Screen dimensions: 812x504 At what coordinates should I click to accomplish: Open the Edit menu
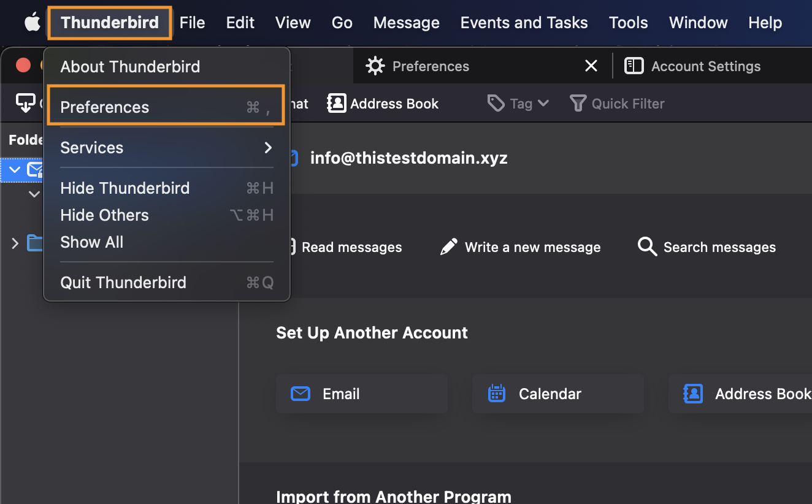(240, 23)
